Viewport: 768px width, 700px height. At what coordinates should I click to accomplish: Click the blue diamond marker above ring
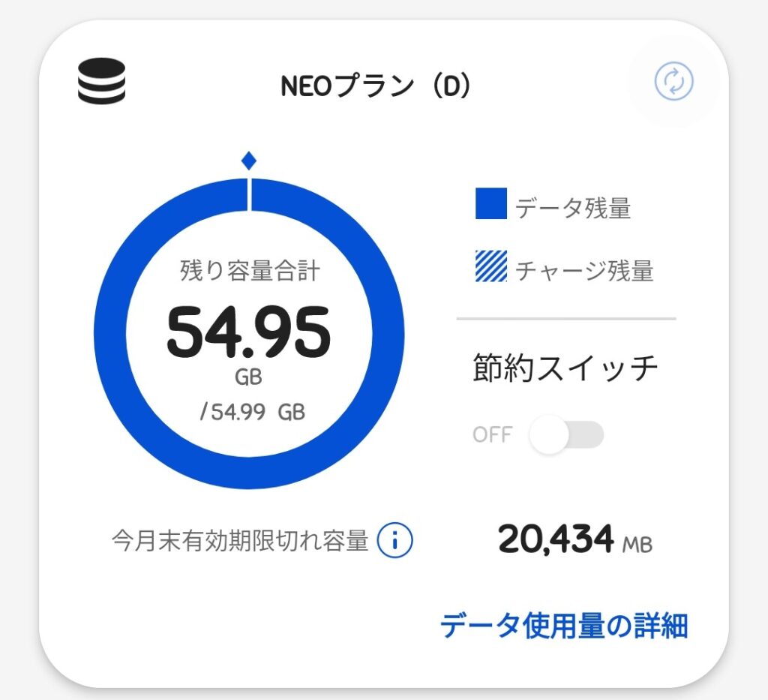249,160
